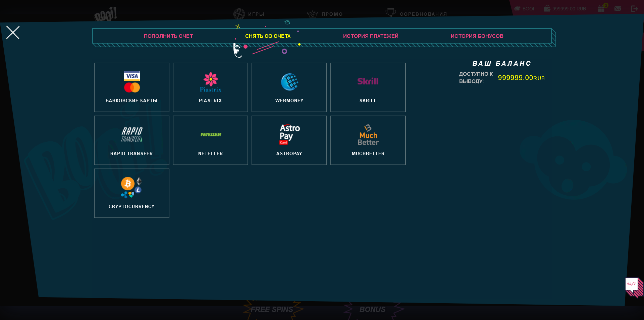Viewport: 644px width, 320px height.
Task: Choose the Rapid Transfer method
Action: click(131, 140)
